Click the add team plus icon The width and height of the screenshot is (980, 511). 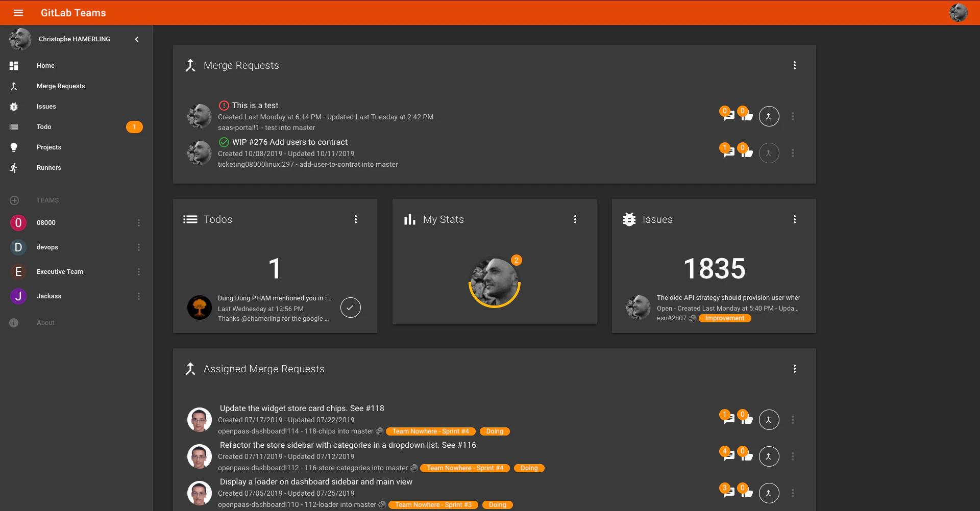click(x=14, y=200)
